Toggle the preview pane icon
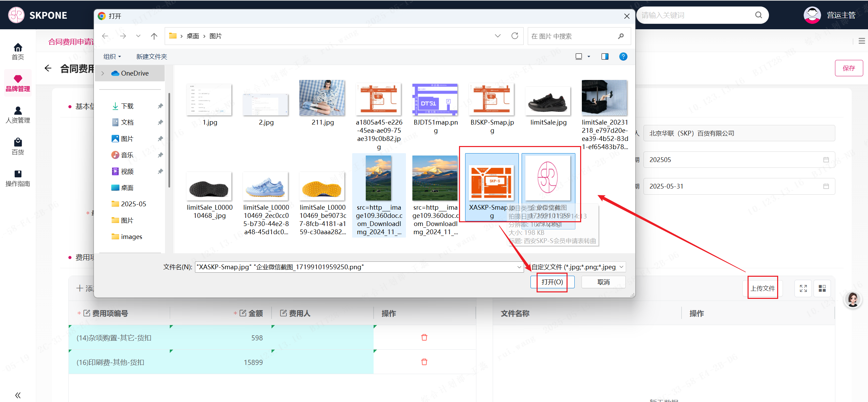 coord(605,57)
